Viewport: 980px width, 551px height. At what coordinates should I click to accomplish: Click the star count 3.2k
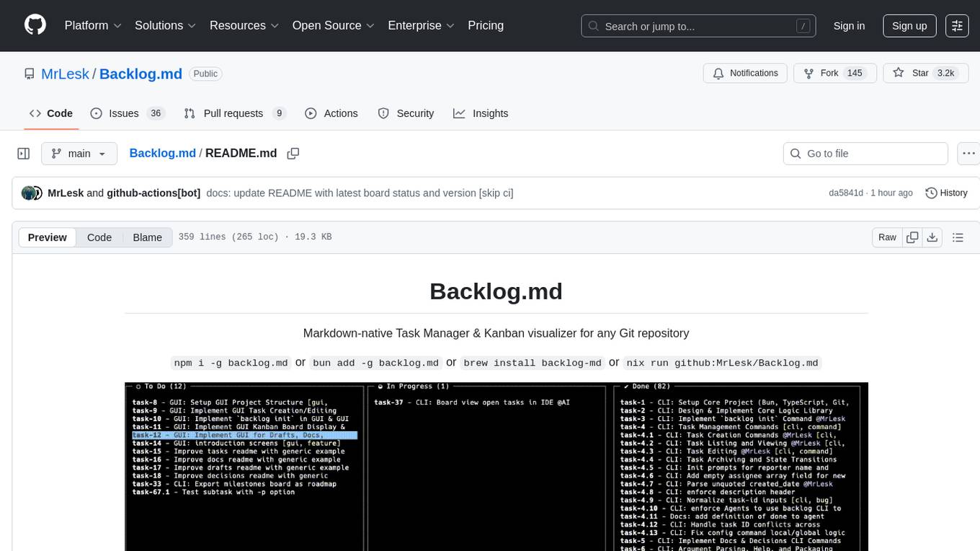pos(945,74)
